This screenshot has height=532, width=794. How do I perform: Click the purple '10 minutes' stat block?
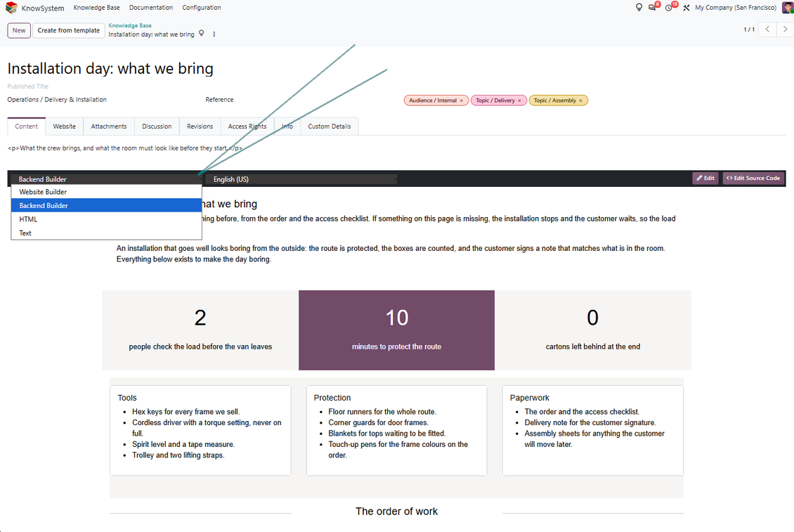click(x=396, y=330)
